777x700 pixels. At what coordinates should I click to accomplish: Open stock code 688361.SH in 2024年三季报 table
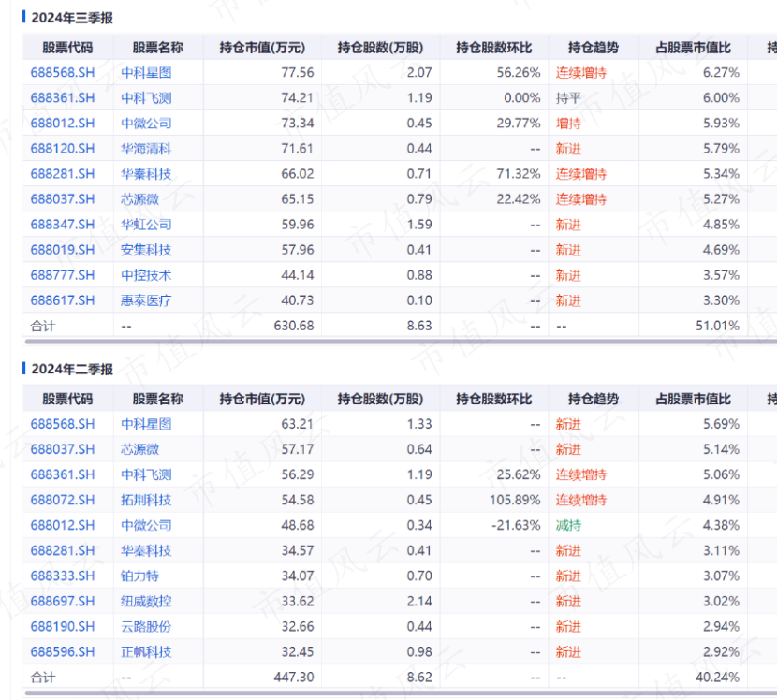[63, 98]
